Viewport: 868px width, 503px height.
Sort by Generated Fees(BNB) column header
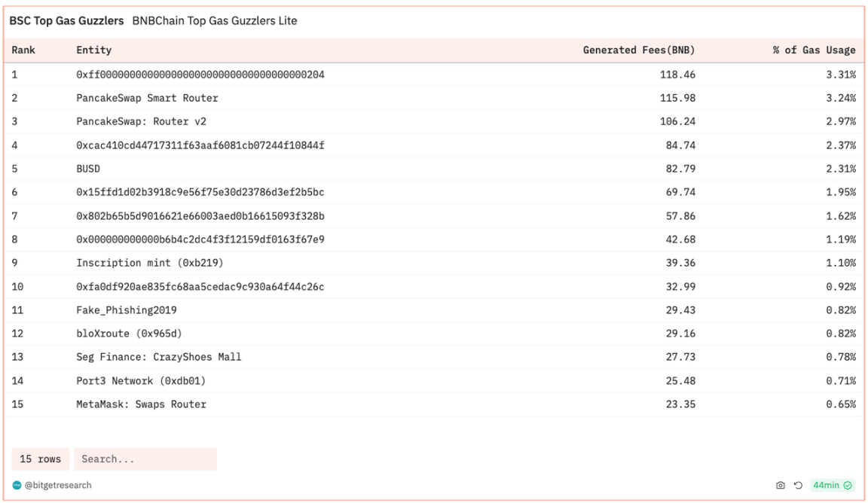pyautogui.click(x=638, y=50)
